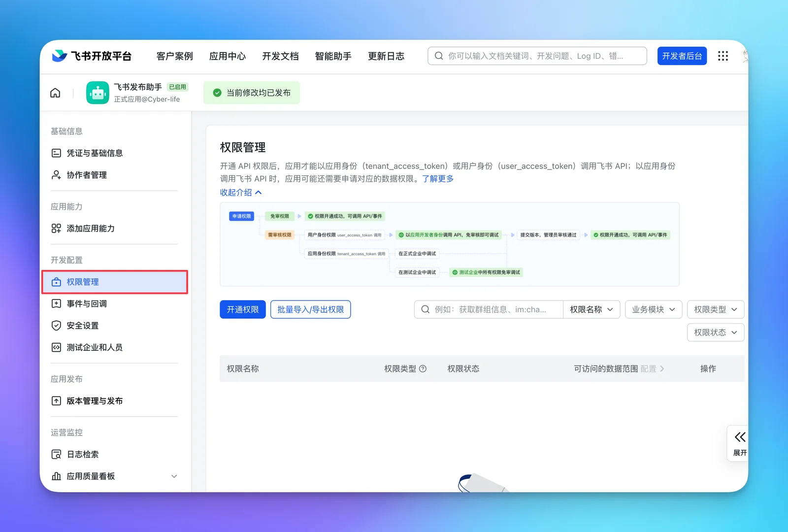Click the 权限状态 column header
Image resolution: width=788 pixels, height=532 pixels.
tap(463, 368)
